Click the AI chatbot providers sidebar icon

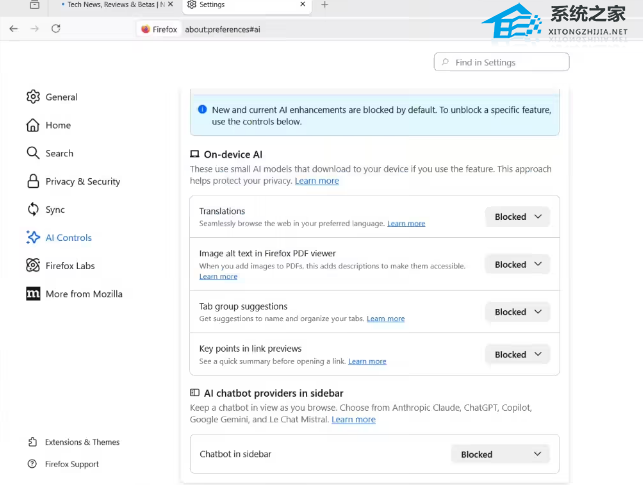[194, 393]
